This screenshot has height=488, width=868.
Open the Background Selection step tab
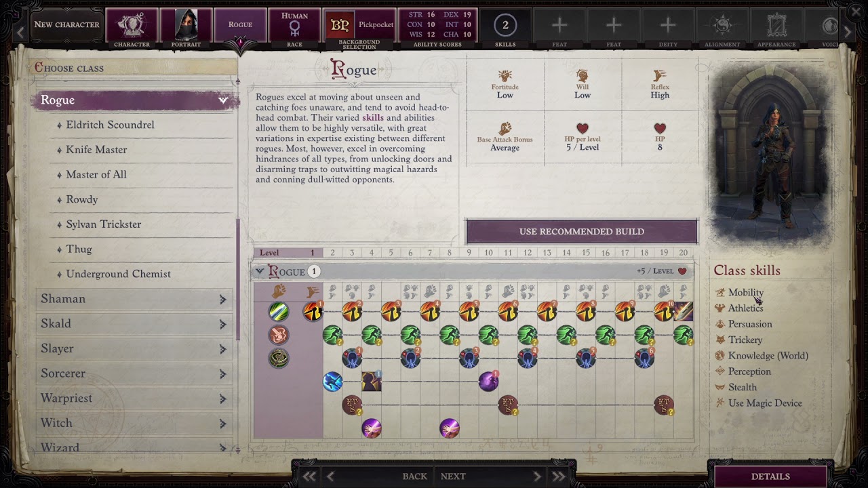pos(359,29)
